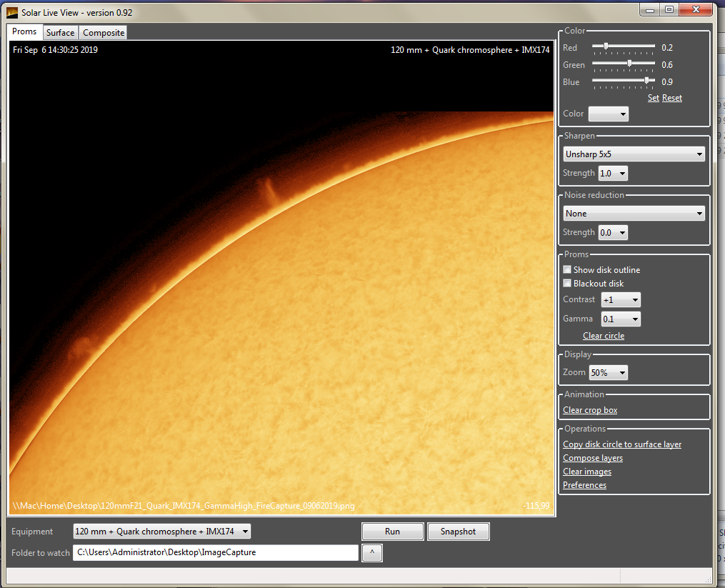The height and width of the screenshot is (588, 725).
Task: Click the Snapshot button
Action: click(458, 531)
